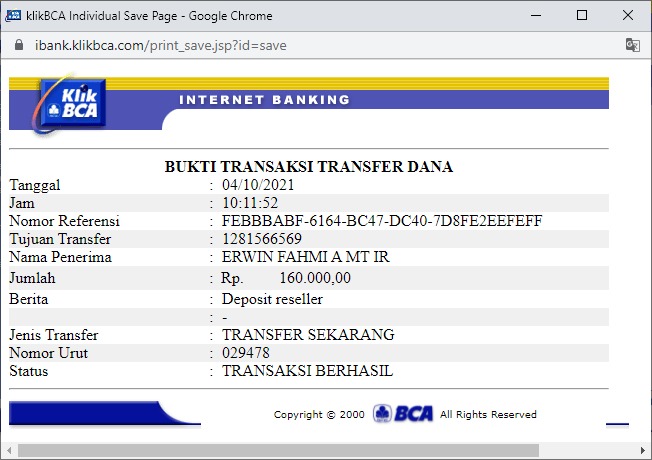Maximize the Chrome popup window
Image resolution: width=652 pixels, height=460 pixels.
point(582,15)
